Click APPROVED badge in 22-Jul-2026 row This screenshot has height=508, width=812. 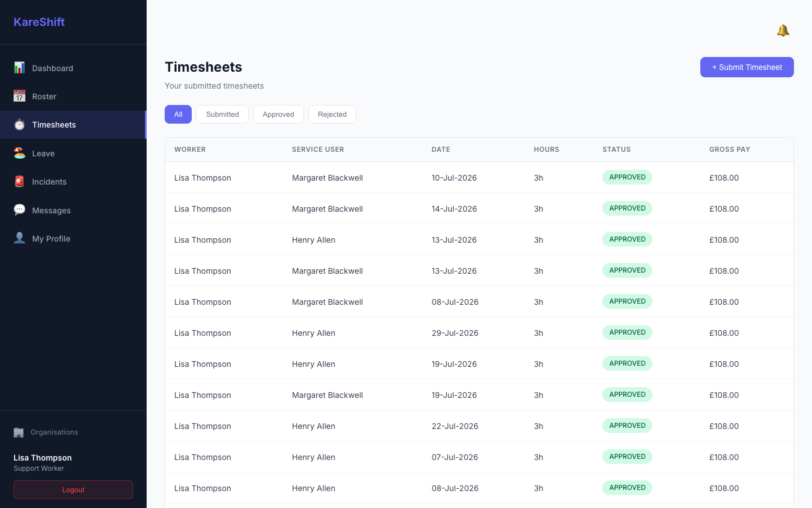tap(627, 426)
